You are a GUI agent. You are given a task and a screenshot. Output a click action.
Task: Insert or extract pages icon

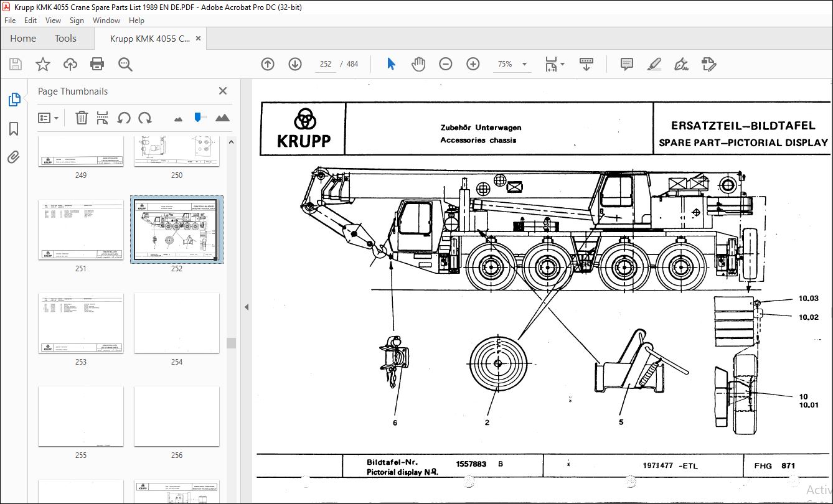pos(103,118)
